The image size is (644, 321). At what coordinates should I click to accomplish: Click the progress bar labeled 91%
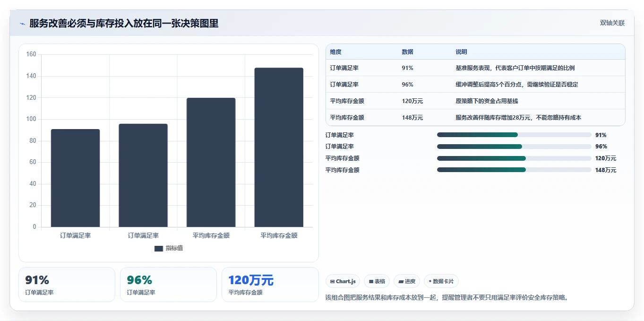514,135
